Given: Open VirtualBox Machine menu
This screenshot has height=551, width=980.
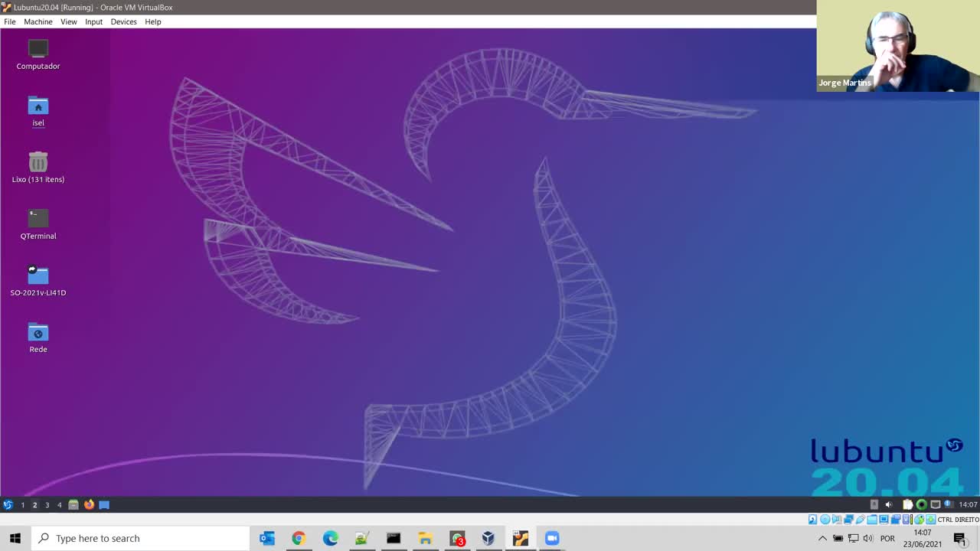Looking at the screenshot, I should click(38, 21).
